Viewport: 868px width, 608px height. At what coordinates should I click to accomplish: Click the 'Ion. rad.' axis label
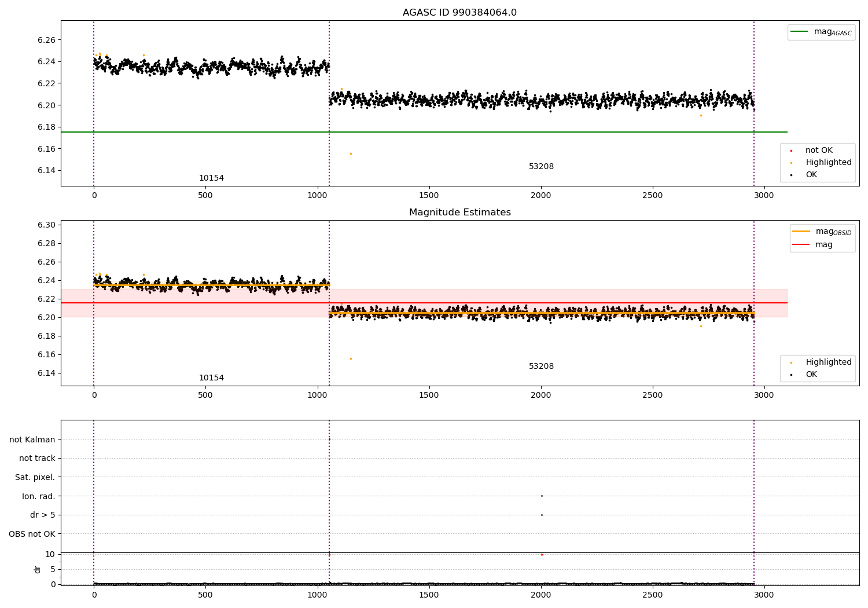[39, 496]
